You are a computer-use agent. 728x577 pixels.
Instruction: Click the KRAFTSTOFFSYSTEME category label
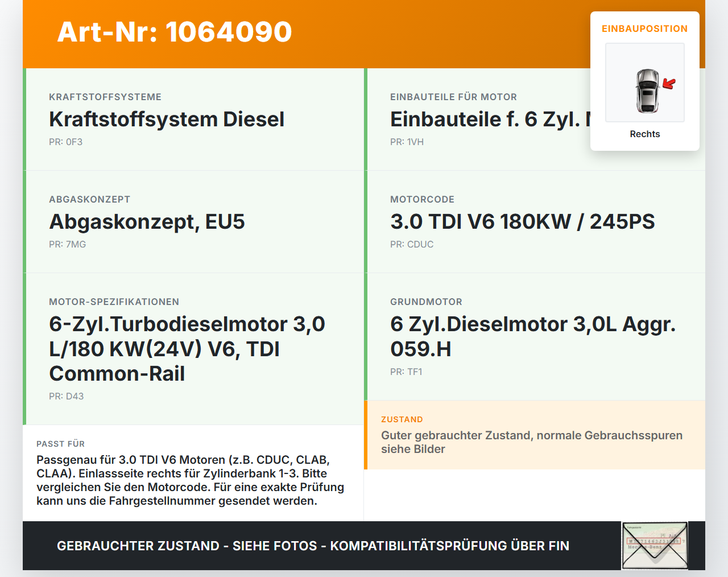105,97
